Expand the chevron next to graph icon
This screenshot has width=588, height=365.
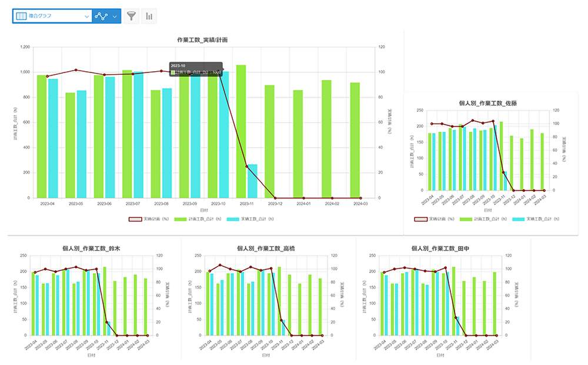point(115,16)
